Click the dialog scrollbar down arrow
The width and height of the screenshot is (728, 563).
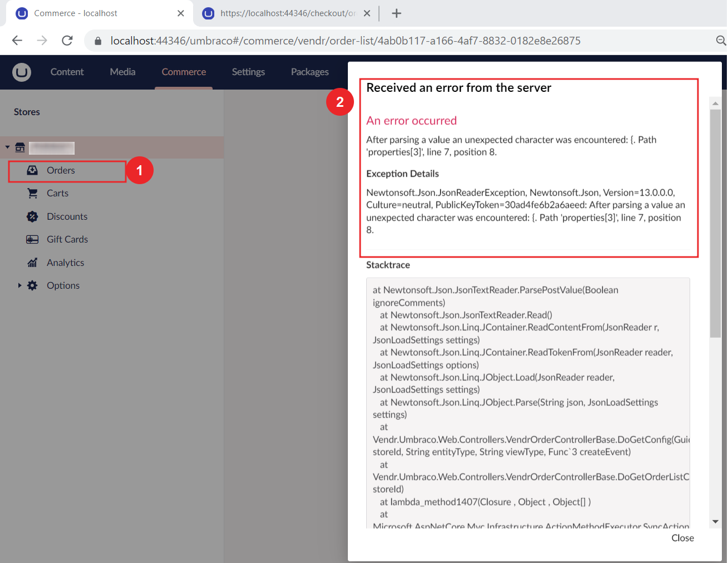pyautogui.click(x=715, y=522)
